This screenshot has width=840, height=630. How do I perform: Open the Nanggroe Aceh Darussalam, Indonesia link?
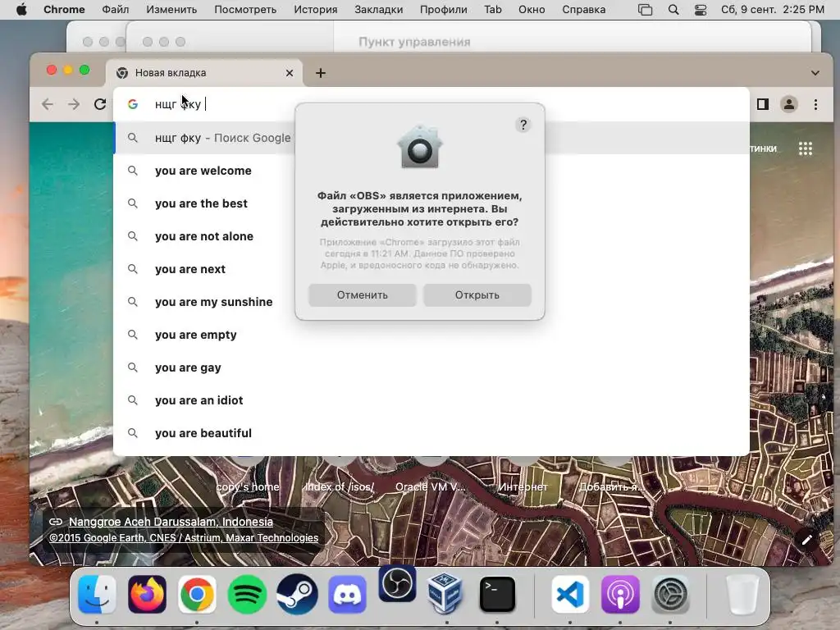[171, 522]
